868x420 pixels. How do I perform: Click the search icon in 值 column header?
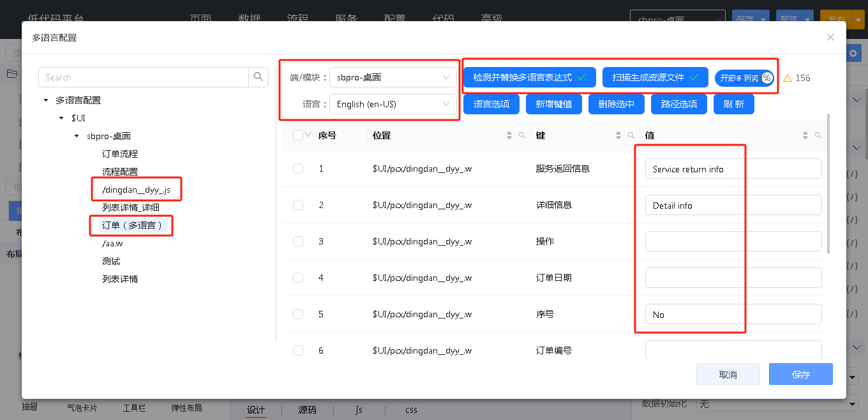(x=818, y=135)
